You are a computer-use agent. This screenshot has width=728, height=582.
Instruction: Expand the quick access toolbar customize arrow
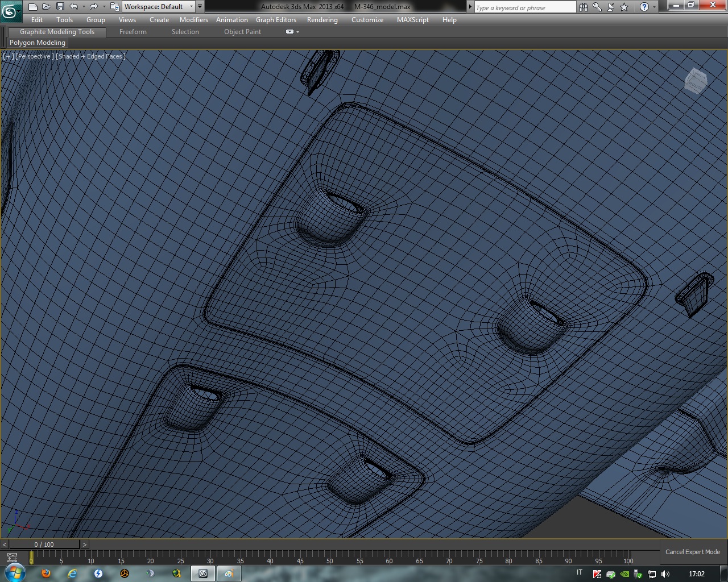tap(200, 7)
